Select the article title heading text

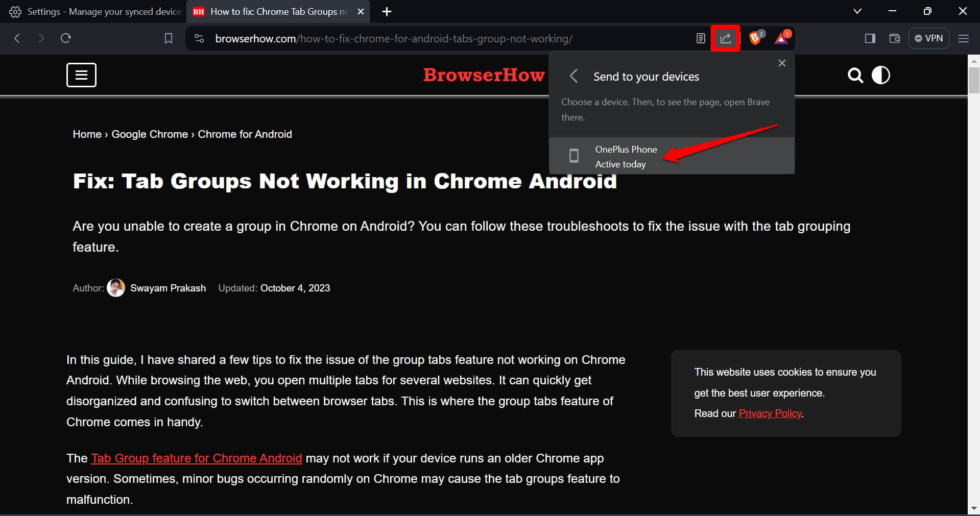345,181
